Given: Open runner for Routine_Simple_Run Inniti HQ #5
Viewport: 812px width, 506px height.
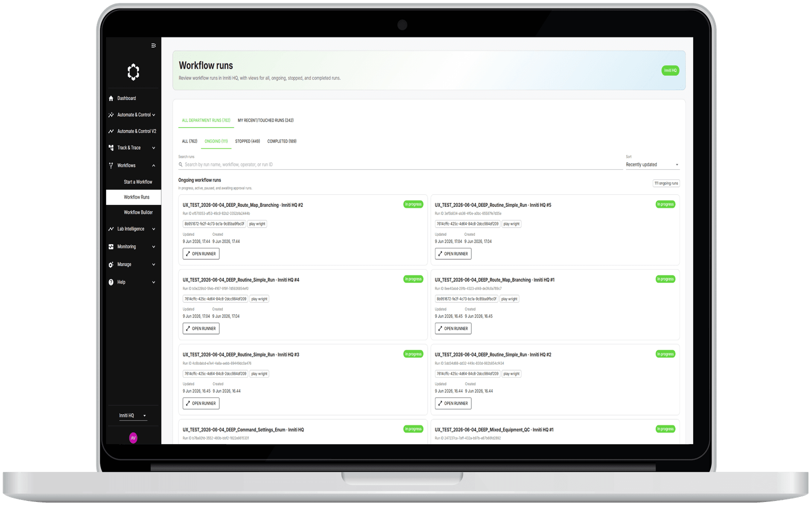Looking at the screenshot, I should pyautogui.click(x=453, y=254).
